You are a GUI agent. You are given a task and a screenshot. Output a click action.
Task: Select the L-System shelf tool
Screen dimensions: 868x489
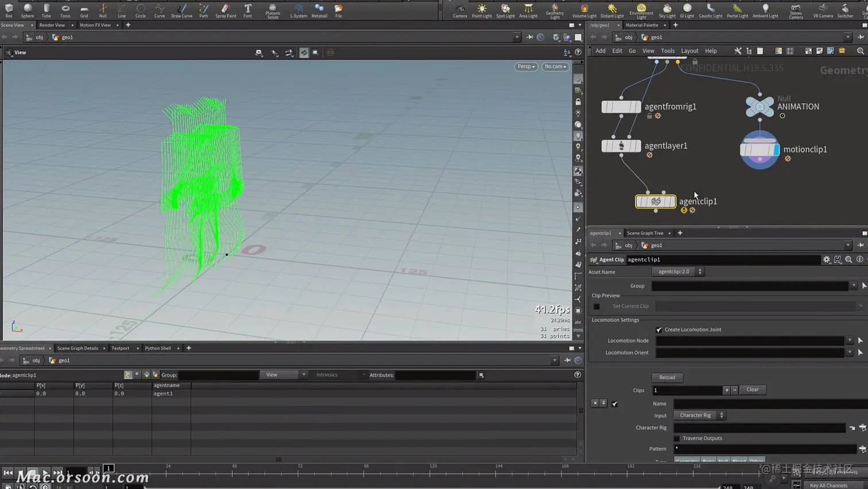(x=299, y=10)
